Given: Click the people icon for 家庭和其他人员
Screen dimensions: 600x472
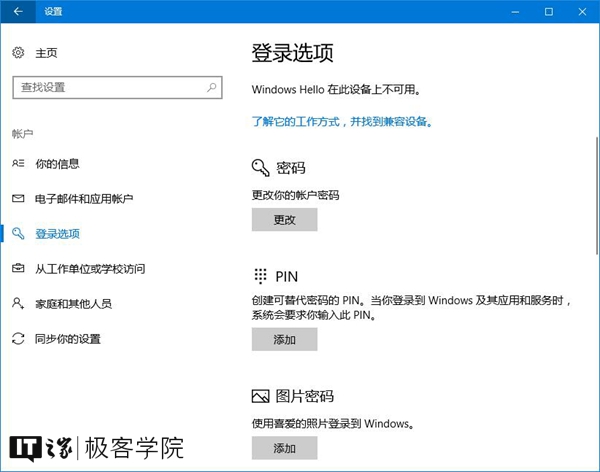Looking at the screenshot, I should click(18, 303).
